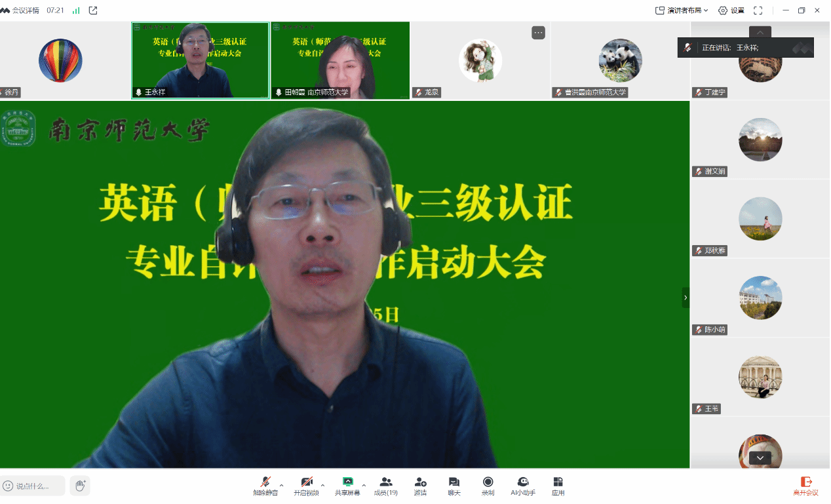Turn on the camera video

click(306, 486)
